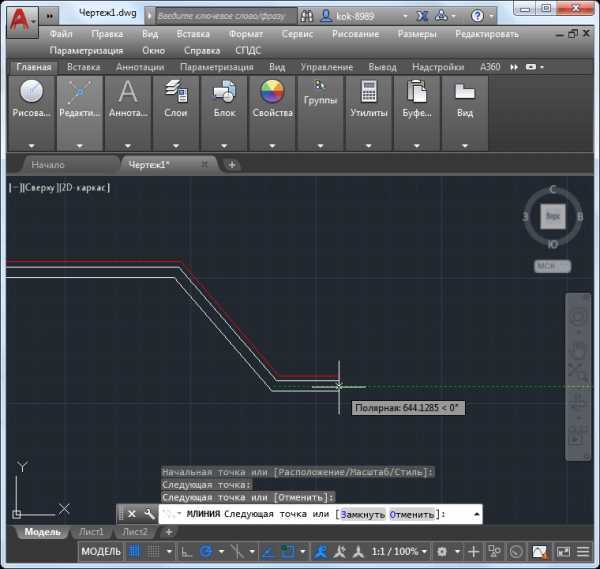Open the Формат menu
600x569 pixels.
pos(246,34)
